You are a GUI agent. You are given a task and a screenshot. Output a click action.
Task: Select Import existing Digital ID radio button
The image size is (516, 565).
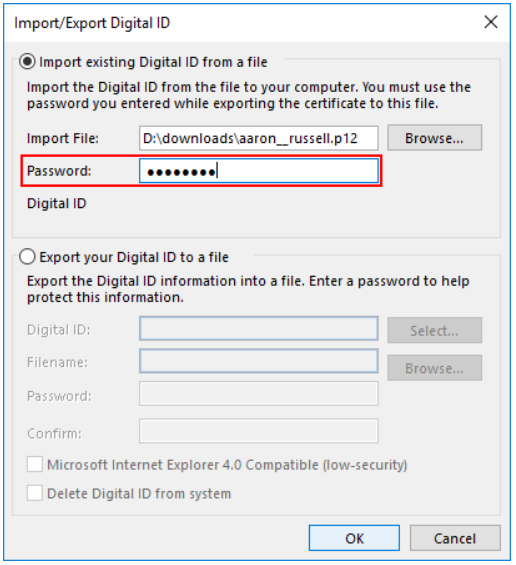[27, 62]
